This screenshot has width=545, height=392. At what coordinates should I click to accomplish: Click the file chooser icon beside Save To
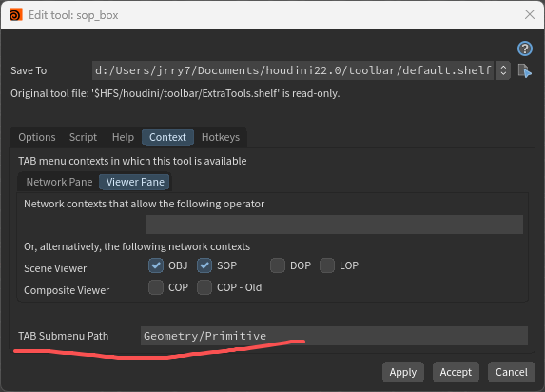click(524, 70)
